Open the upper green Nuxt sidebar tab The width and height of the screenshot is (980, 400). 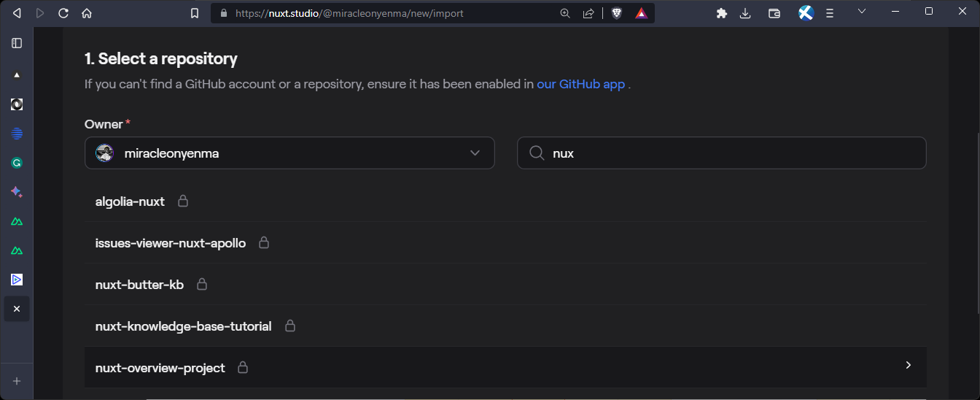pos(17,221)
